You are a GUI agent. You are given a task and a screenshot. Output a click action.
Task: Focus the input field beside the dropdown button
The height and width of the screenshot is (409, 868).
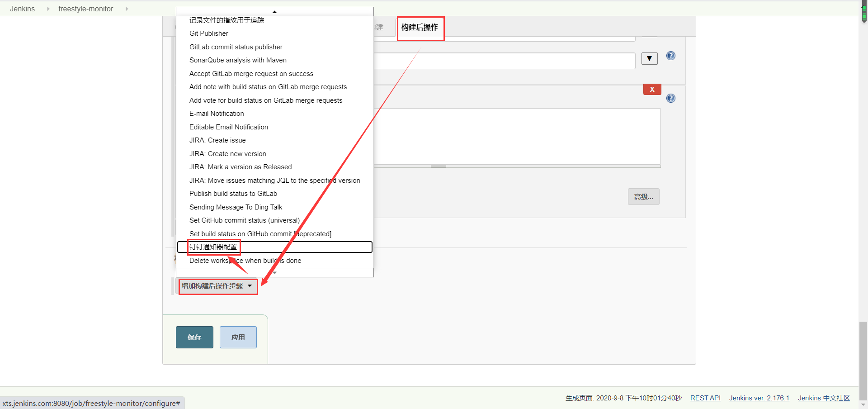(x=504, y=61)
